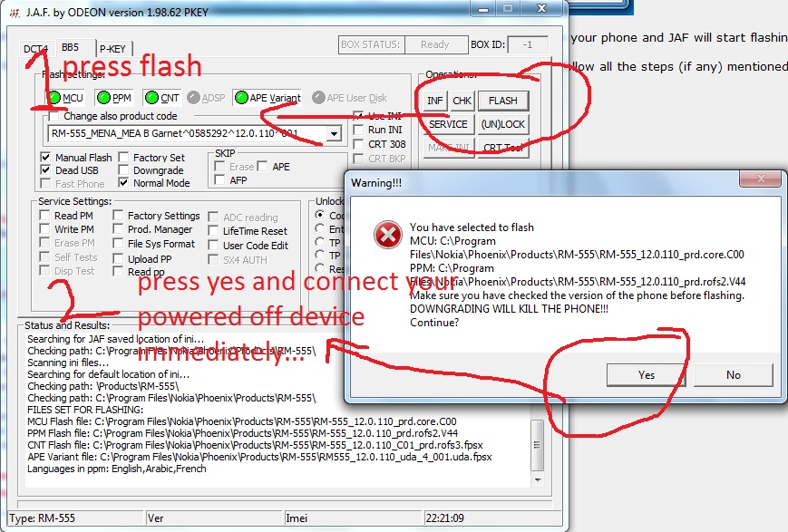Switch to the BB5 tab
Image resolution: width=788 pixels, height=532 pixels.
click(x=71, y=47)
